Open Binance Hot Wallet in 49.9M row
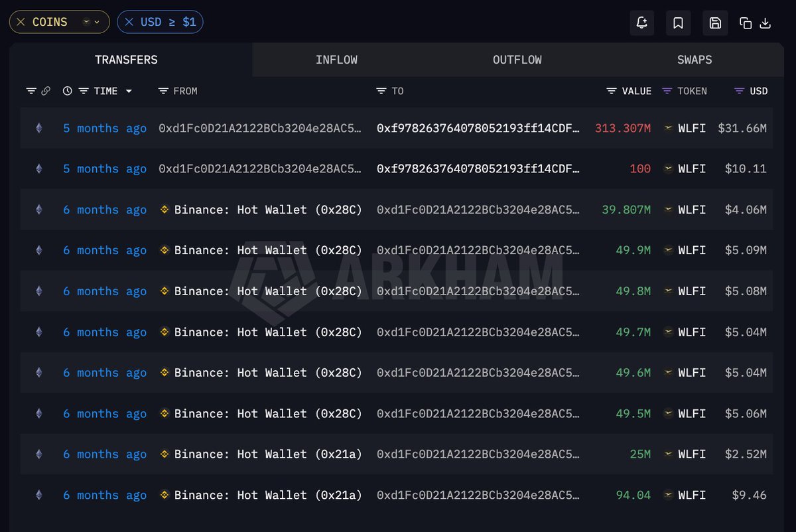 pyautogui.click(x=268, y=250)
